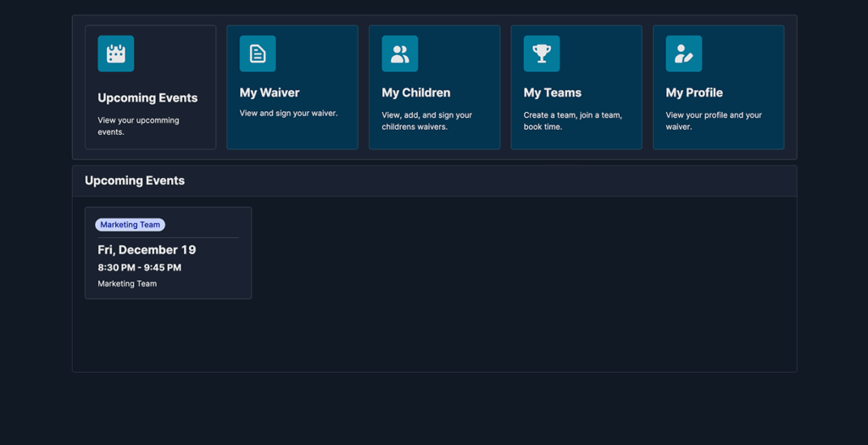Click 'View, add, and sign your childrens waivers' text
The image size is (868, 445).
(x=426, y=120)
